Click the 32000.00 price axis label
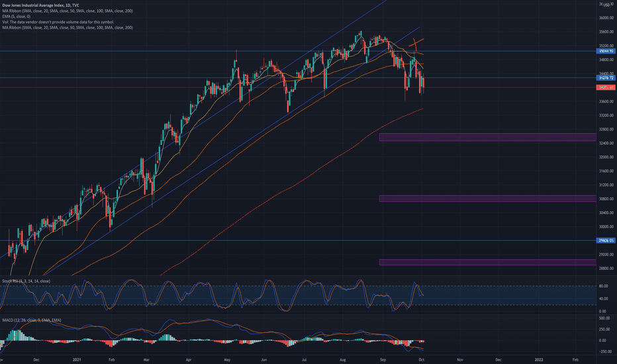 click(606, 158)
